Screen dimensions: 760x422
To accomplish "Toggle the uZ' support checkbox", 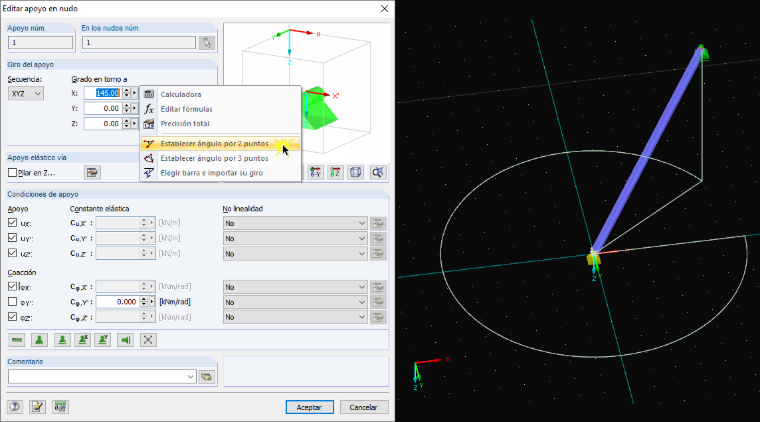I will (13, 253).
